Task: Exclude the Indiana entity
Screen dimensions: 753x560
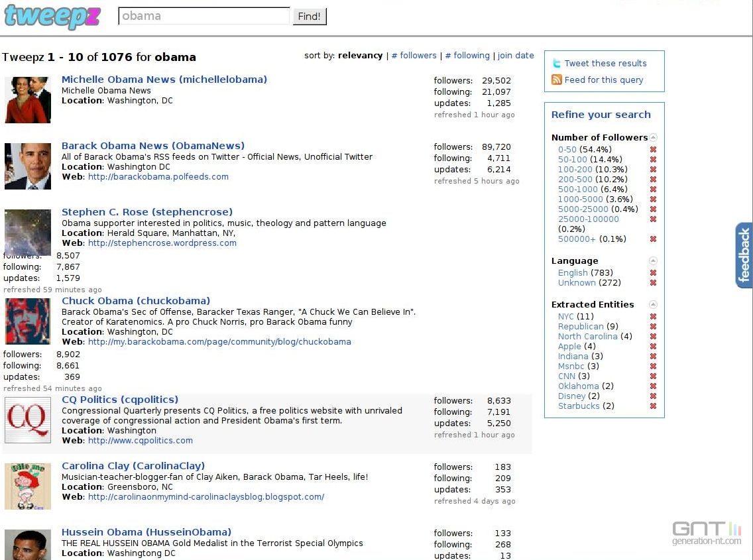Action: pyautogui.click(x=653, y=357)
